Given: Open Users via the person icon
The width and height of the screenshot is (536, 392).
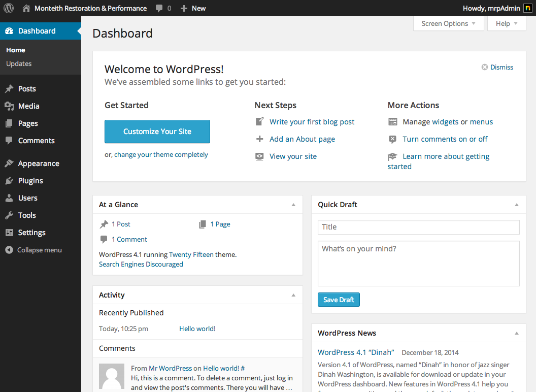Looking at the screenshot, I should tap(10, 198).
